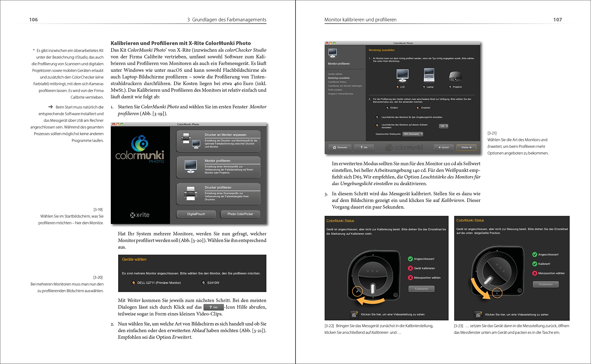Click the caption label '[3-19]'
Screen dimensions: 591x364
coord(98,209)
